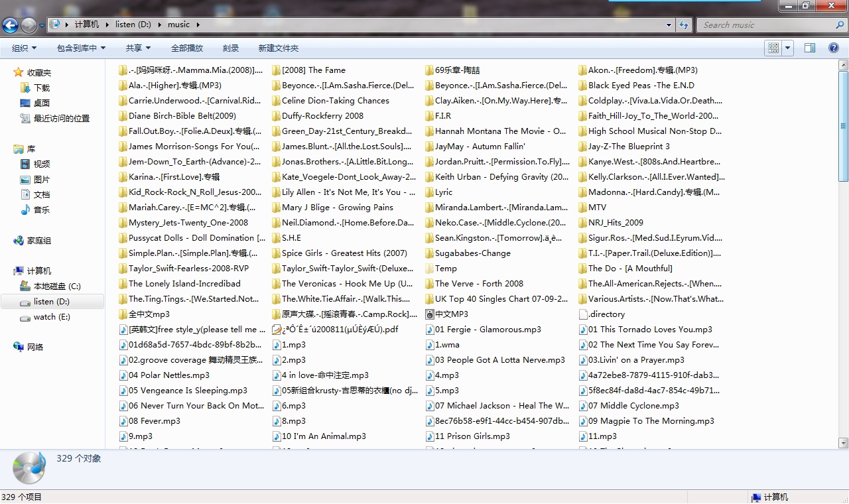
Task: Select the 1.wma file
Action: [442, 344]
